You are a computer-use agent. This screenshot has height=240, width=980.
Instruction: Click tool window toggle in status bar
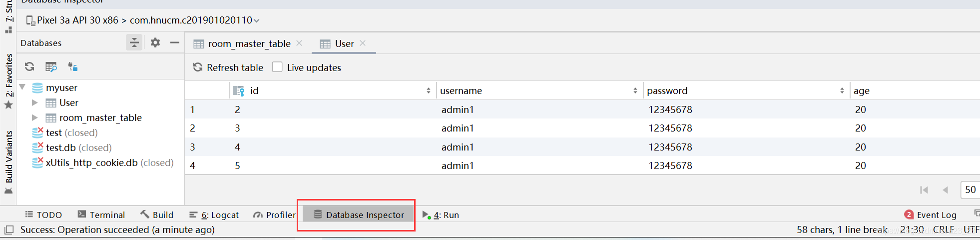coord(8,229)
